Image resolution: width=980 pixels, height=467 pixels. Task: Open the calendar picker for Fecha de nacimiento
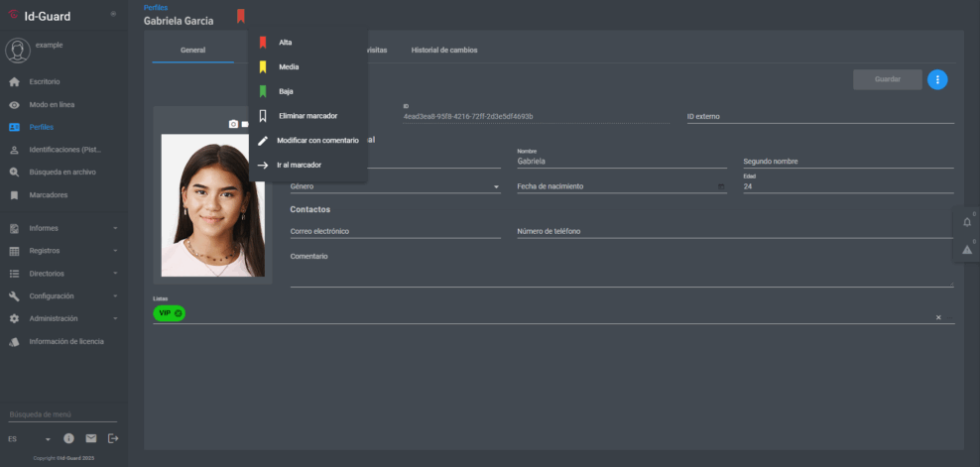[x=721, y=186]
